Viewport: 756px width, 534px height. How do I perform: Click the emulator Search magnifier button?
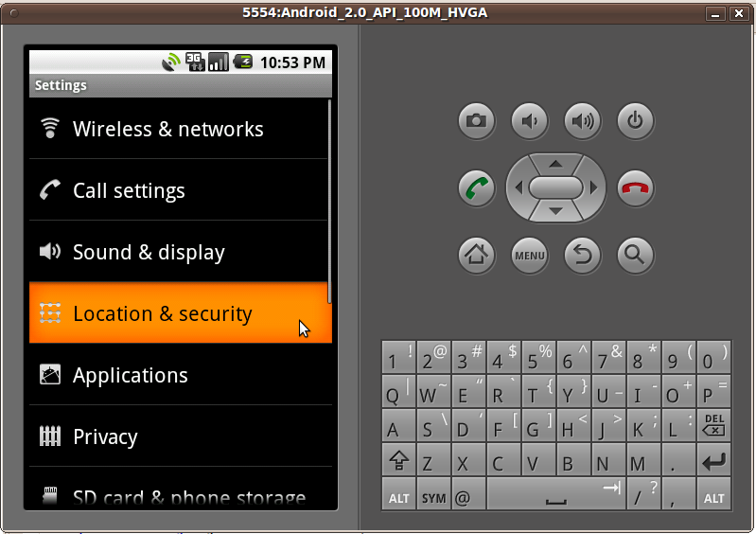[x=636, y=256]
